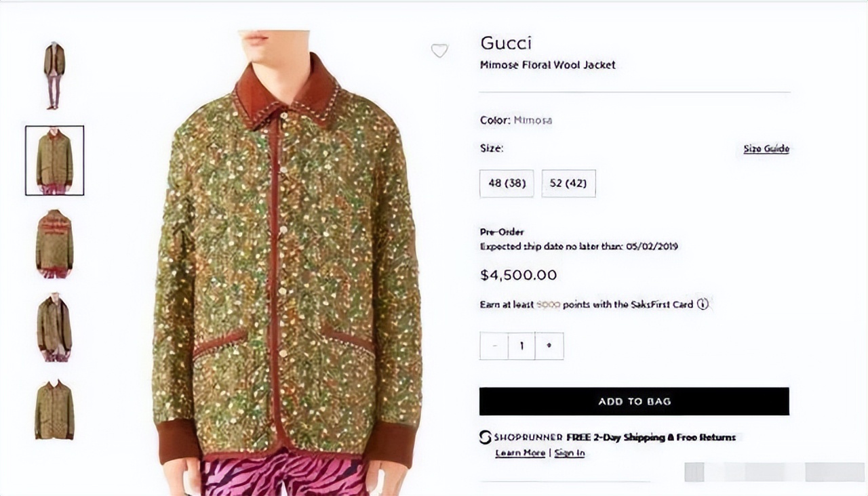
Task: Select size 52 (42)
Action: tap(568, 184)
